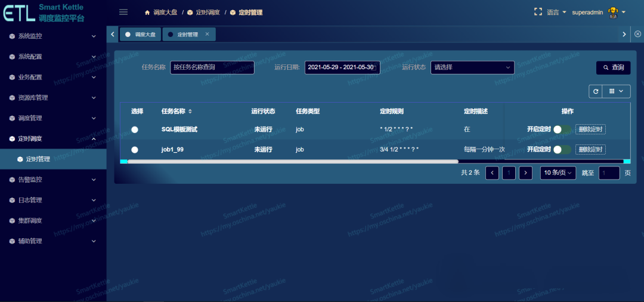Screen dimensions: 644x302
Task: Click job1_99 task name cell
Action: tap(172, 150)
